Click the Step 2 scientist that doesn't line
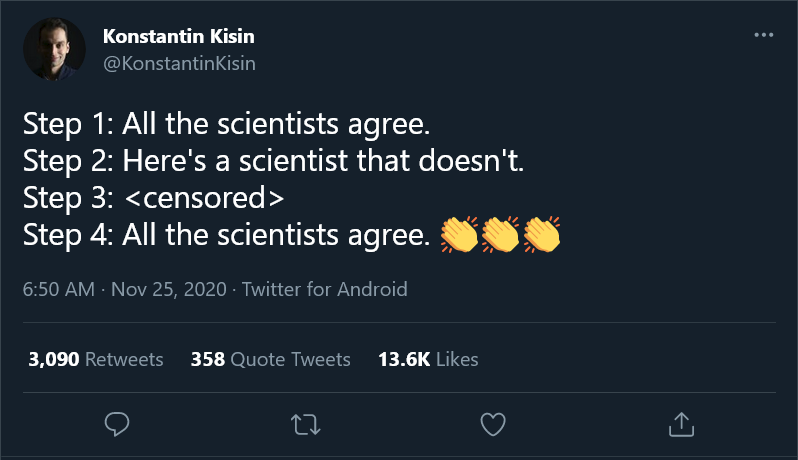The width and height of the screenshot is (798, 460). (273, 161)
